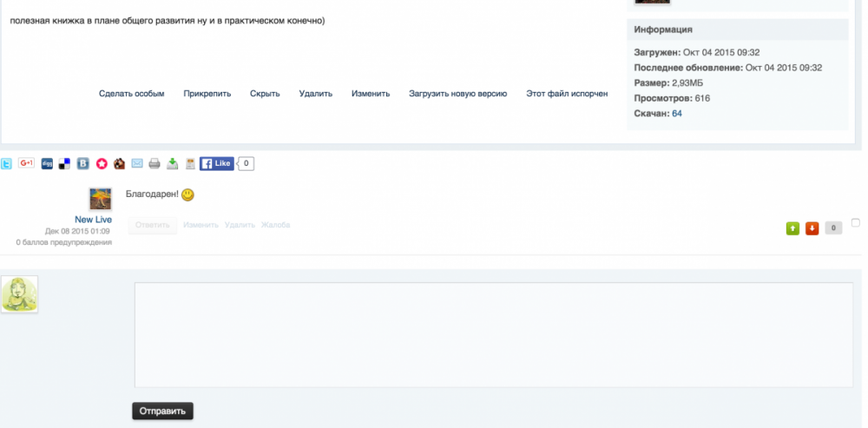This screenshot has height=428, width=868.
Task: Choose Загрузить новую версию
Action: click(457, 94)
